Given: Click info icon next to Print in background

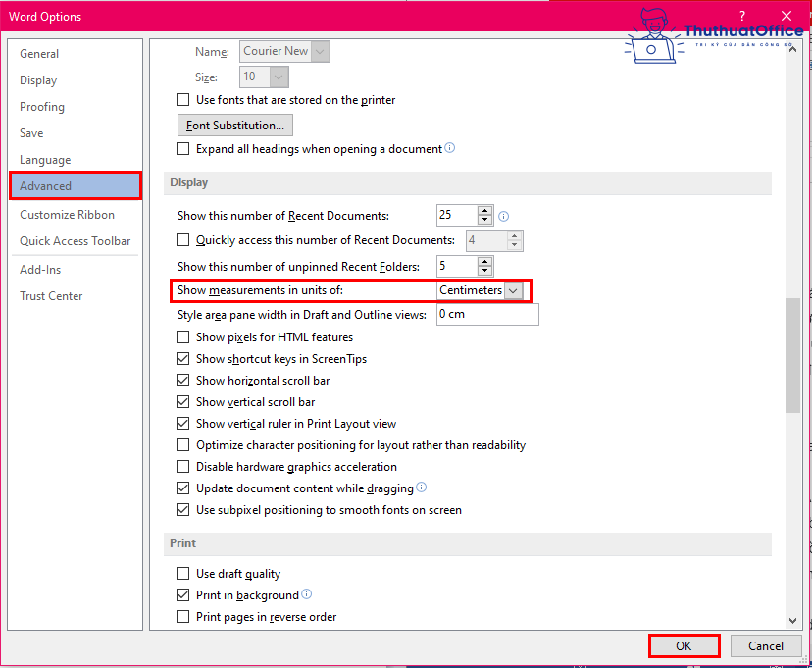Looking at the screenshot, I should click(307, 594).
